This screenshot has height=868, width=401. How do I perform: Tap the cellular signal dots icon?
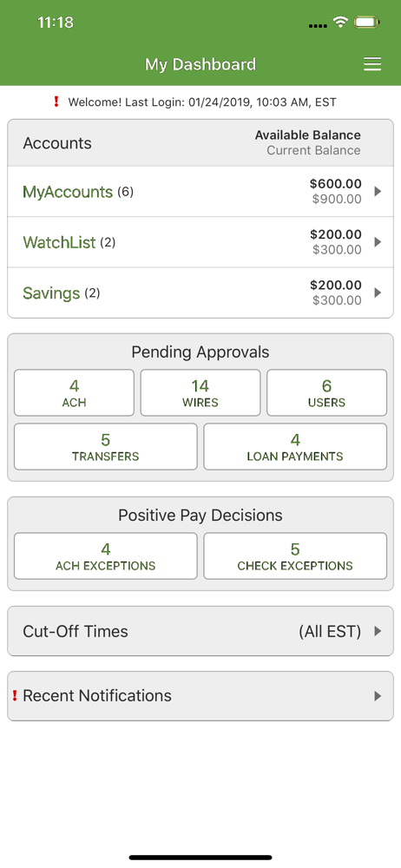(318, 25)
